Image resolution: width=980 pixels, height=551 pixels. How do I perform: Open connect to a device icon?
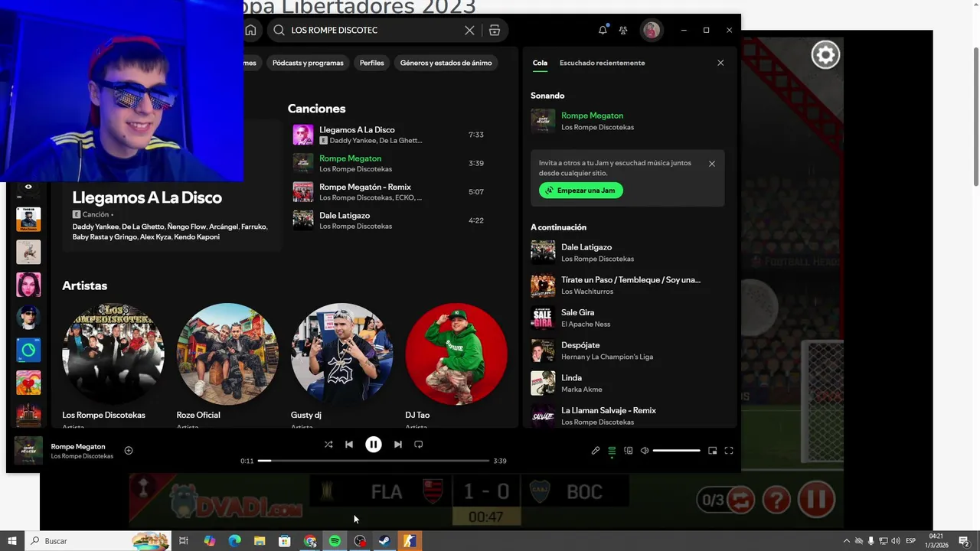tap(629, 451)
